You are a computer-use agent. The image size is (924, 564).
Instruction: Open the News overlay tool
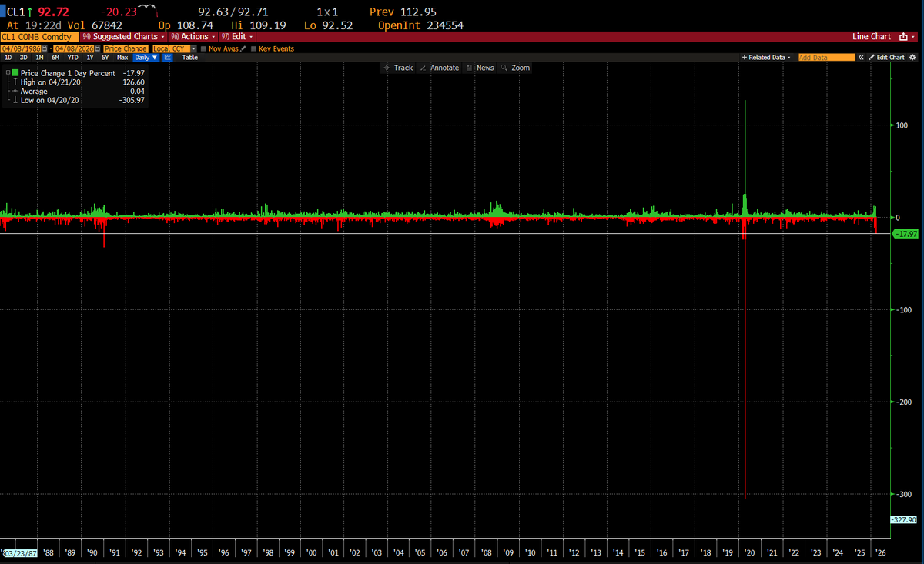[480, 68]
